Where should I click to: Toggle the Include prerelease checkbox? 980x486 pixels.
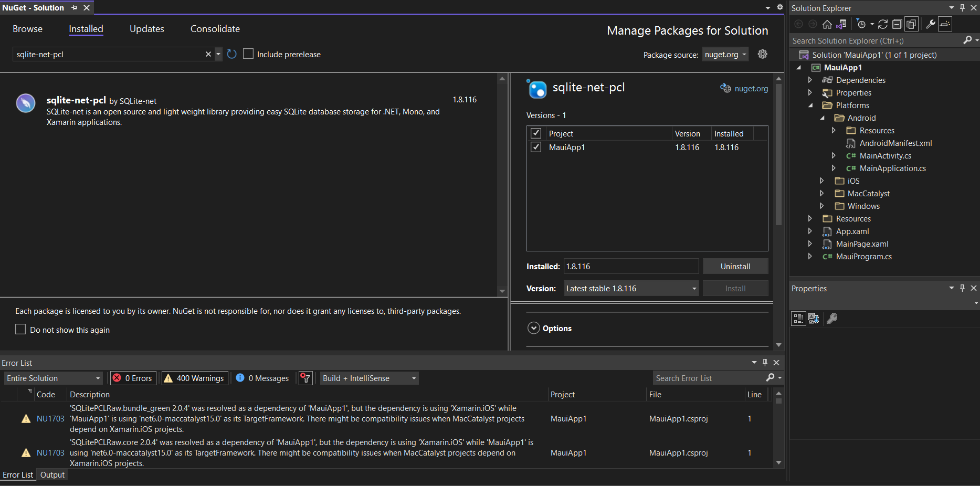pyautogui.click(x=248, y=54)
